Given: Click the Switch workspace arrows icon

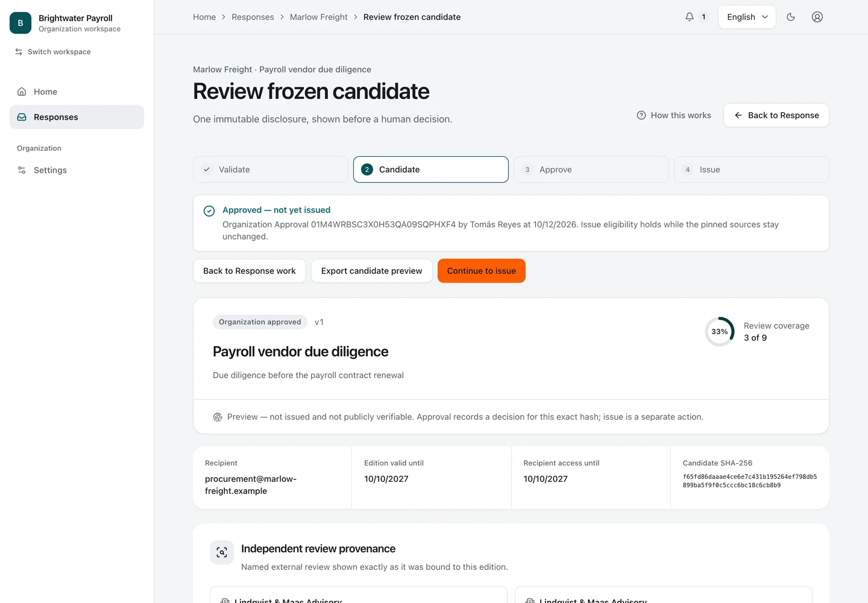Looking at the screenshot, I should click(19, 52).
